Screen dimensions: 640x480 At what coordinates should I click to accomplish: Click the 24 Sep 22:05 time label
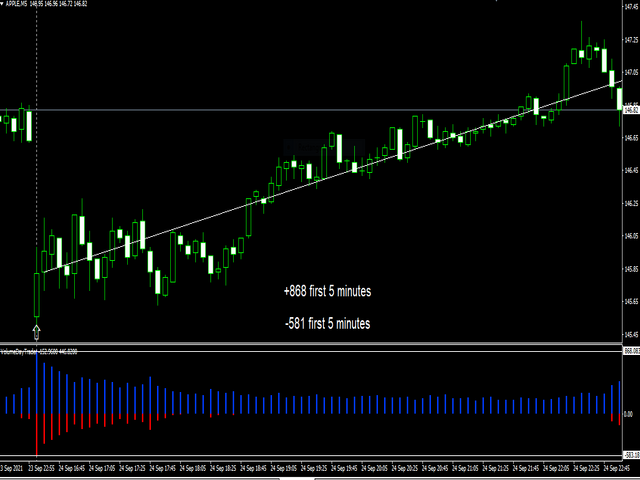[x=556, y=468]
